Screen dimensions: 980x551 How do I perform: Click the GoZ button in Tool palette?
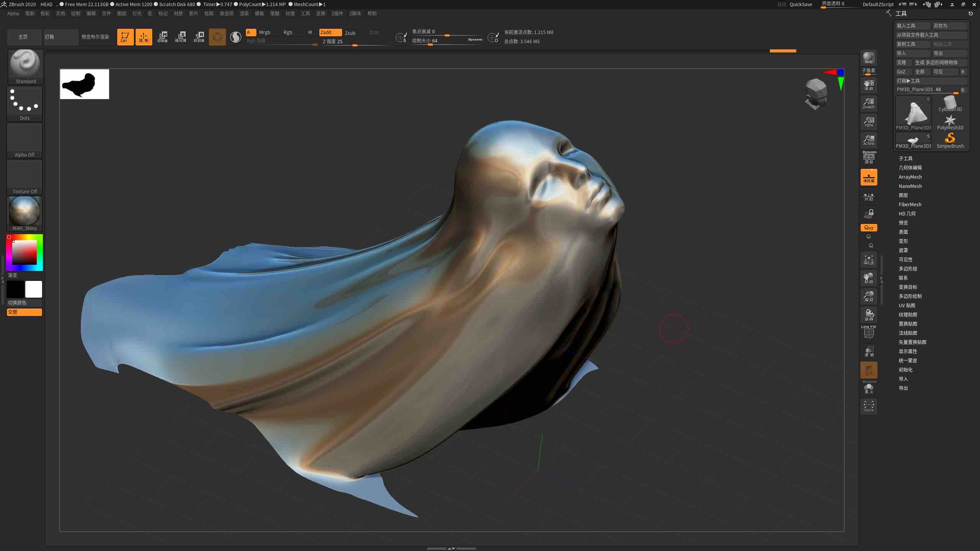(x=902, y=72)
